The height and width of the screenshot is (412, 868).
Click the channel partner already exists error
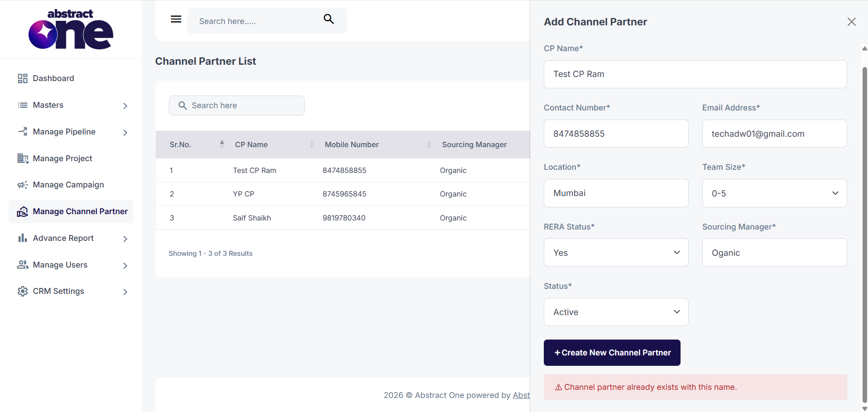(695, 387)
